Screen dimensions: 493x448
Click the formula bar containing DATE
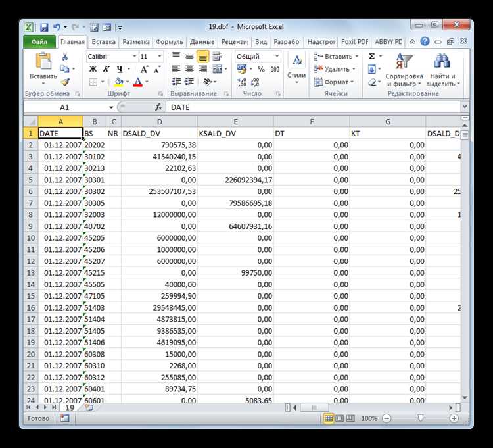pyautogui.click(x=313, y=107)
